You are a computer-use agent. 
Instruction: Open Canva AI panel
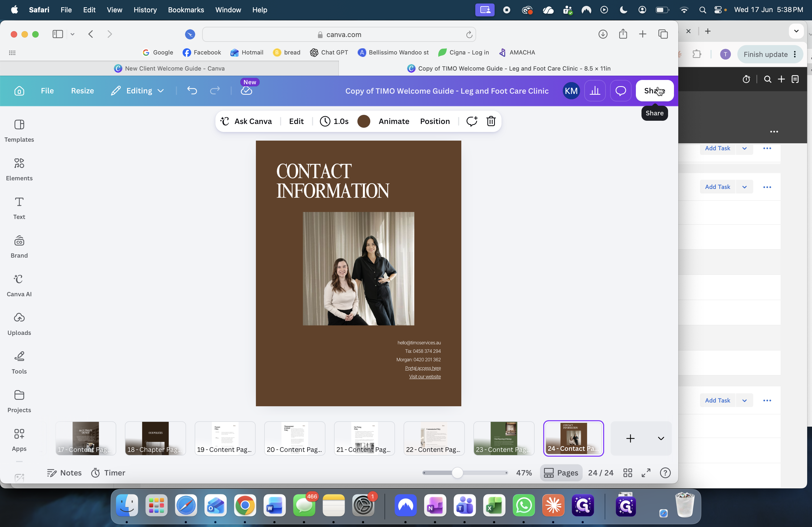click(19, 285)
